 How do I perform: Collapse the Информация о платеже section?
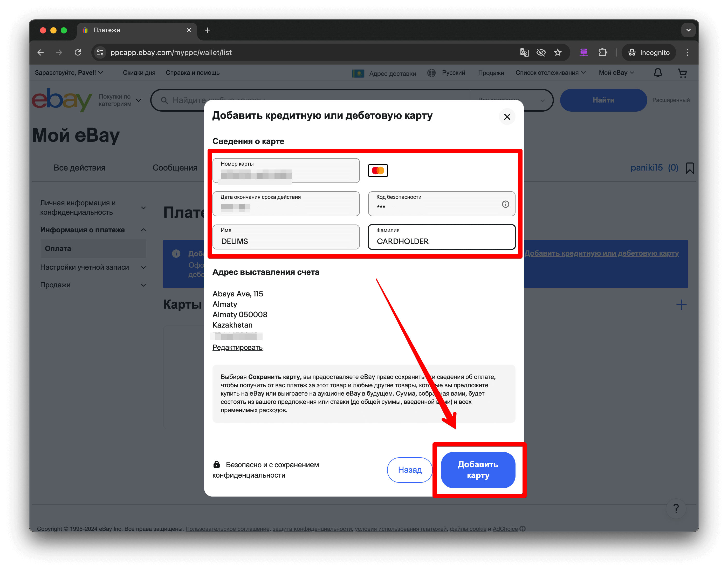93,230
